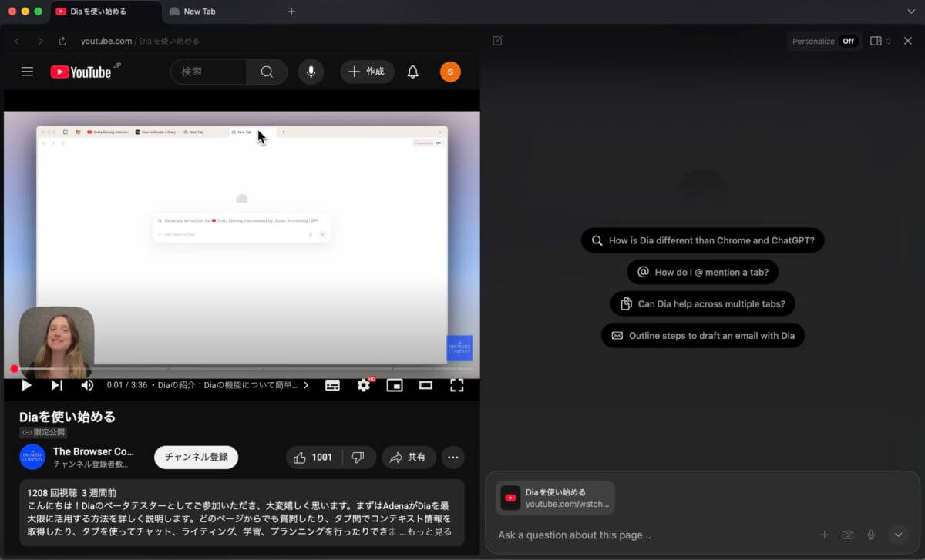925x560 pixels.
Task: Click the 作成 create button
Action: [367, 72]
